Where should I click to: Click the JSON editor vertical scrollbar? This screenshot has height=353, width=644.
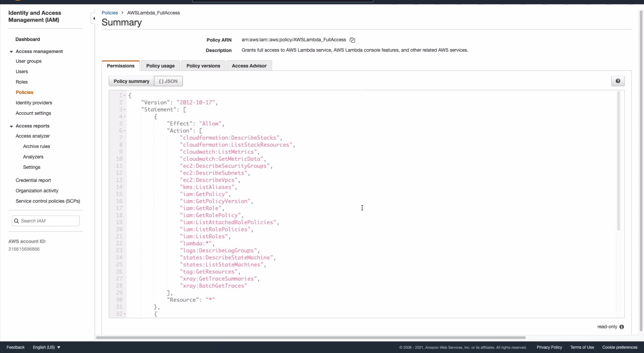(x=619, y=161)
